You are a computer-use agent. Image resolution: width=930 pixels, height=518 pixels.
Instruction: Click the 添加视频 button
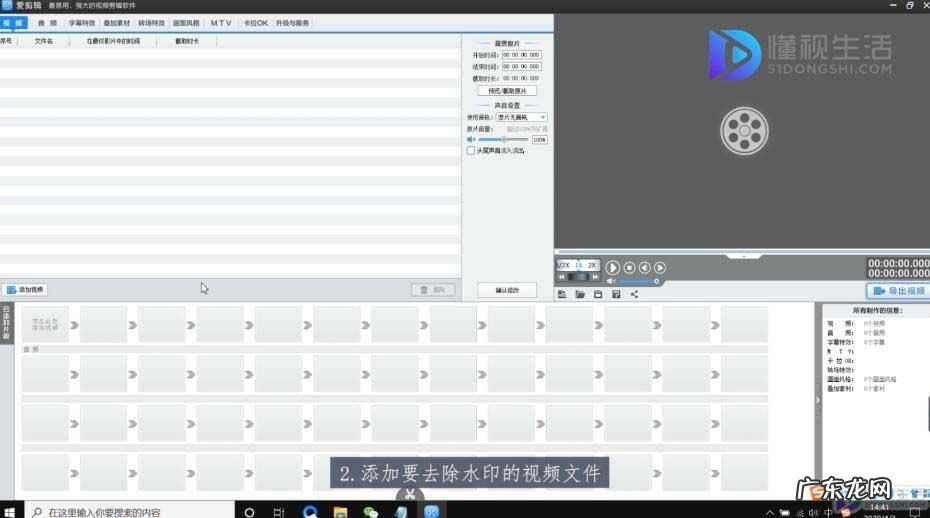coord(25,290)
